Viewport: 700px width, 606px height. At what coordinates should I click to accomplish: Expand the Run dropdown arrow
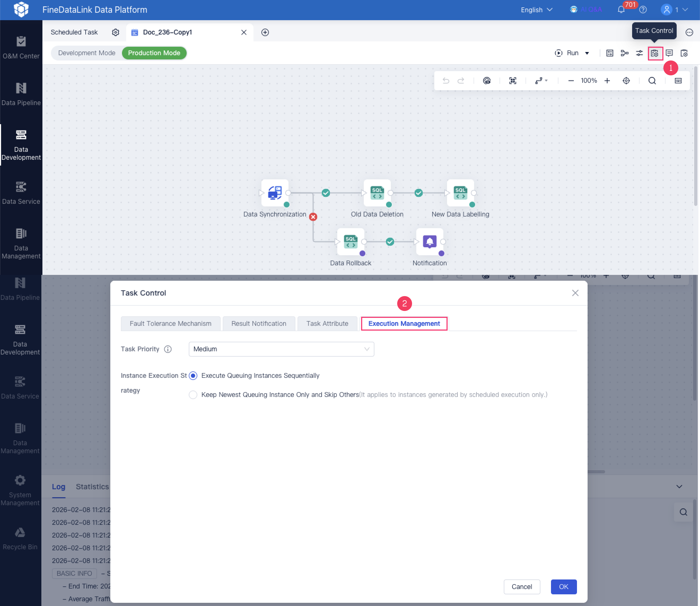pos(587,53)
